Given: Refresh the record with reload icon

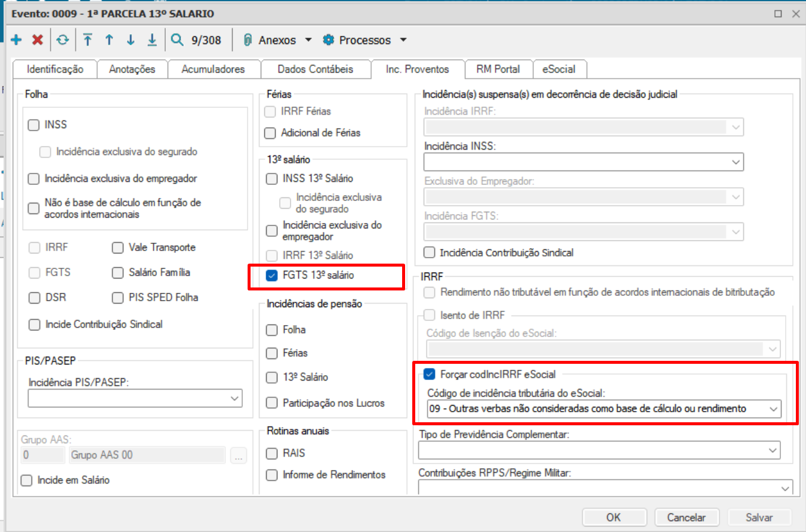Looking at the screenshot, I should click(x=63, y=40).
